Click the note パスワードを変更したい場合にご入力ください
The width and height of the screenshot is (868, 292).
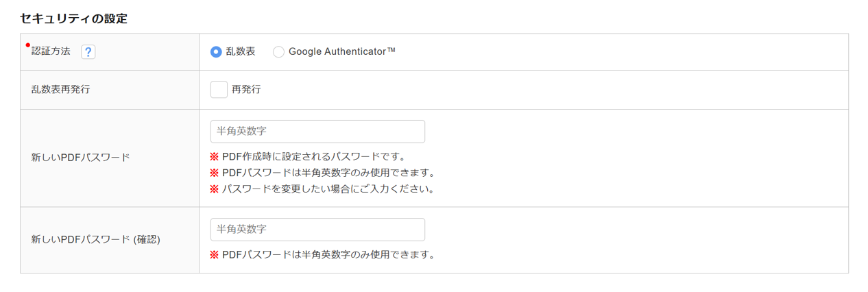(328, 188)
